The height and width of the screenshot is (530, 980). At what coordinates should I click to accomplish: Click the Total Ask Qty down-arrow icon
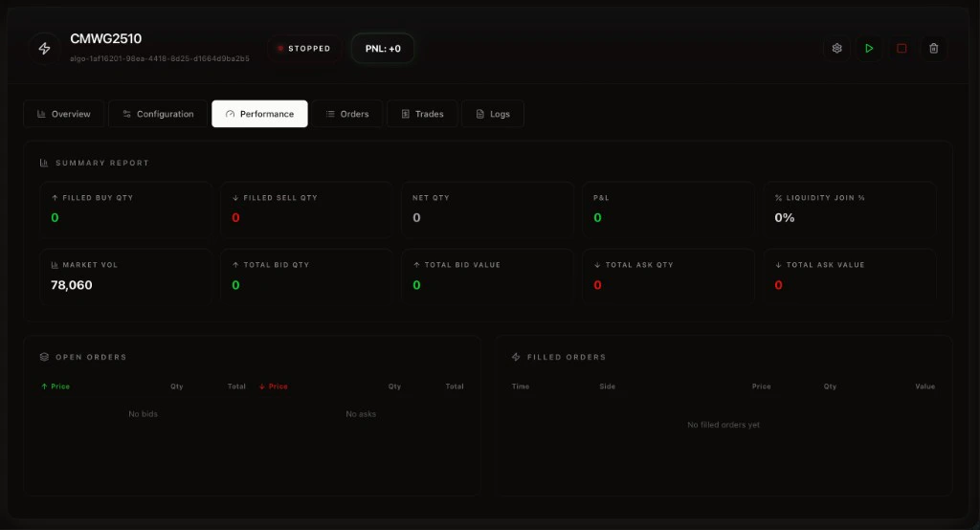pyautogui.click(x=597, y=265)
